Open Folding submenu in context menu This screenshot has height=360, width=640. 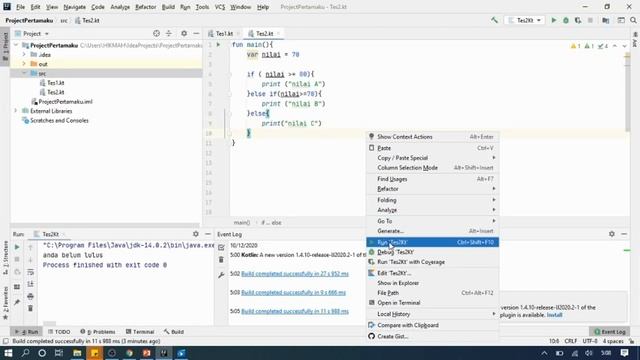pyautogui.click(x=432, y=200)
